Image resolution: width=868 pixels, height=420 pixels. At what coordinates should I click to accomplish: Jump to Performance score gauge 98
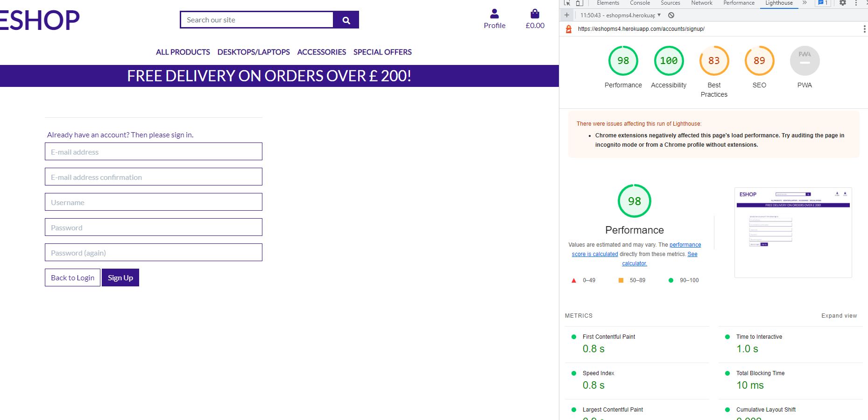(x=623, y=61)
